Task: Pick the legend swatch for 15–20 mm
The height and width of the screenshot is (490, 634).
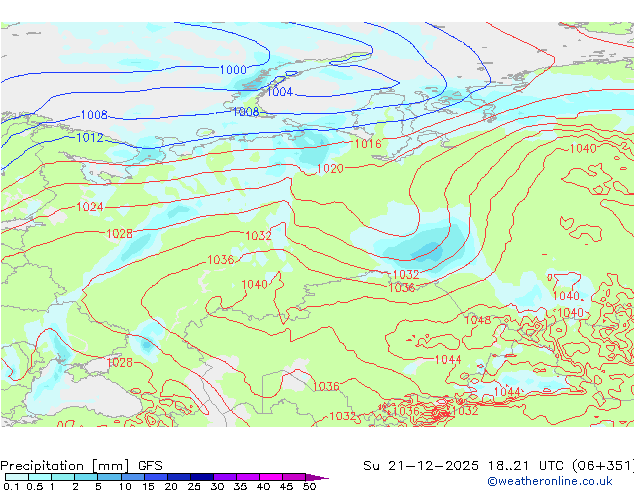Action: coord(156,477)
